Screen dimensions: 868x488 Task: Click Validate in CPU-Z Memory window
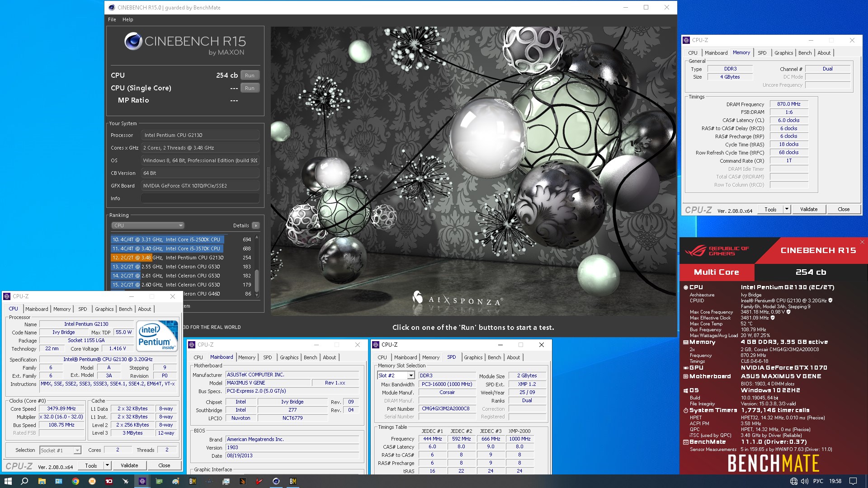pos(809,209)
